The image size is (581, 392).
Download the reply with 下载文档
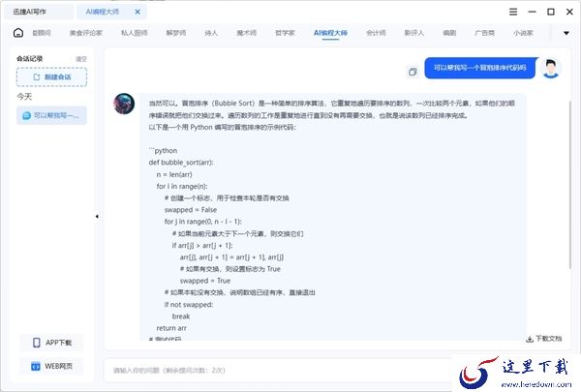(x=544, y=339)
